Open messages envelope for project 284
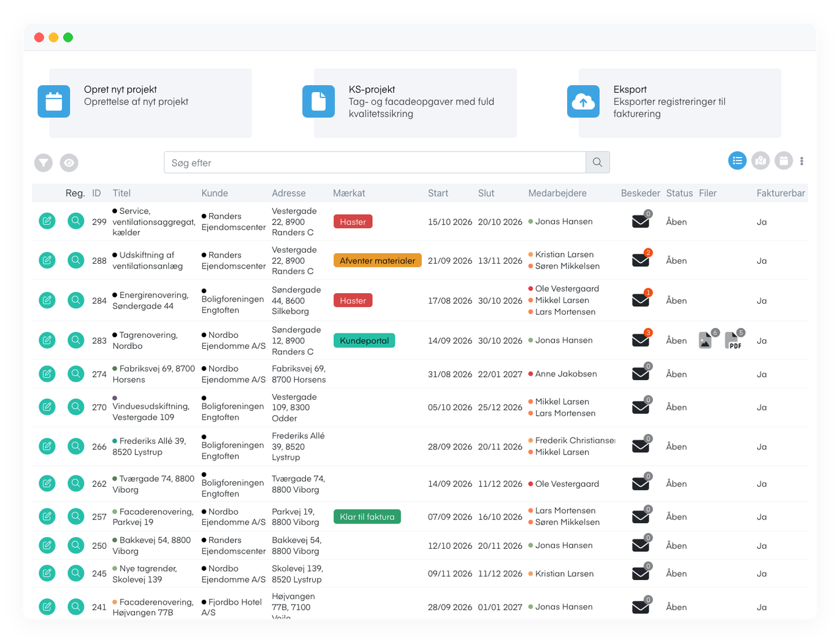 pyautogui.click(x=641, y=299)
